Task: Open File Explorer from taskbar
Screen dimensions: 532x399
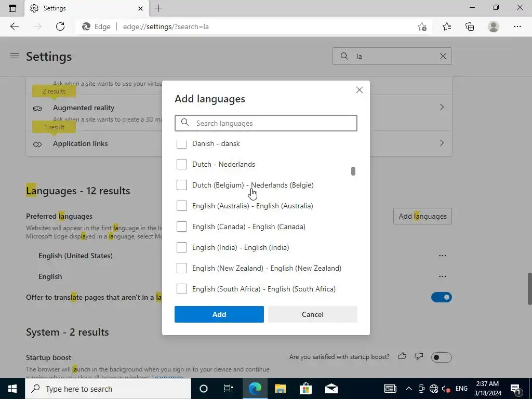Action: pyautogui.click(x=280, y=389)
